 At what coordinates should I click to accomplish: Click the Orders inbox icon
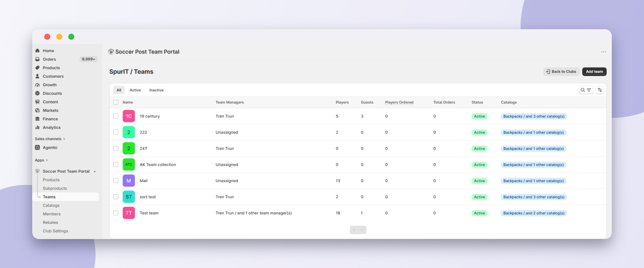[37, 59]
